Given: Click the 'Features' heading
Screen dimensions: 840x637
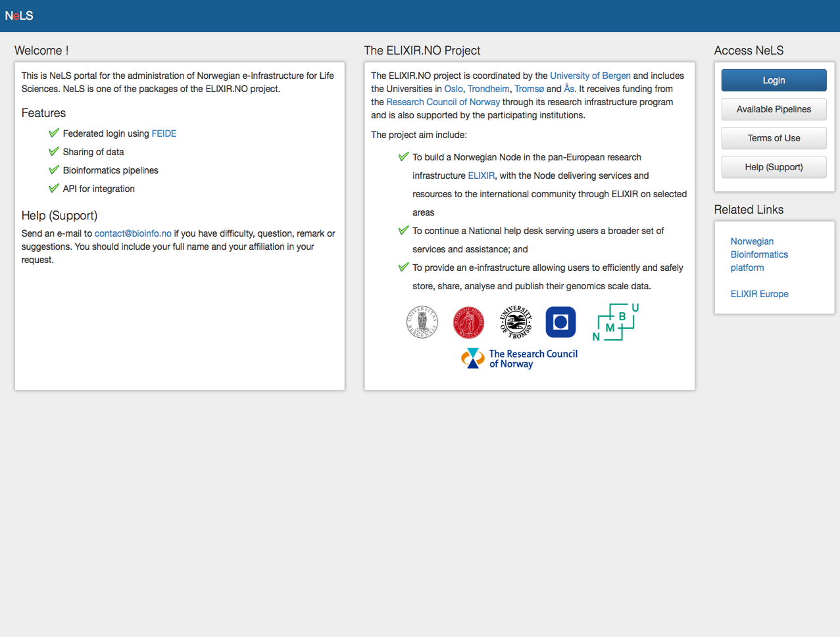Looking at the screenshot, I should 43,113.
